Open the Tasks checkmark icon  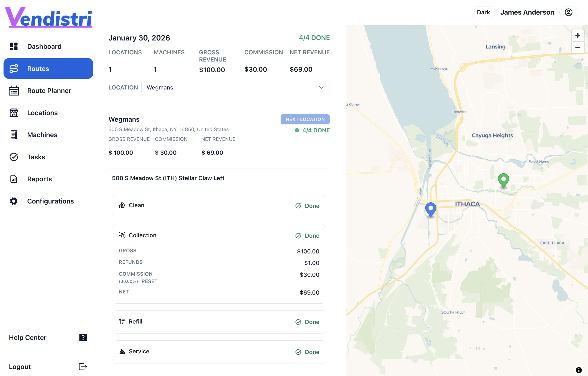(x=13, y=157)
